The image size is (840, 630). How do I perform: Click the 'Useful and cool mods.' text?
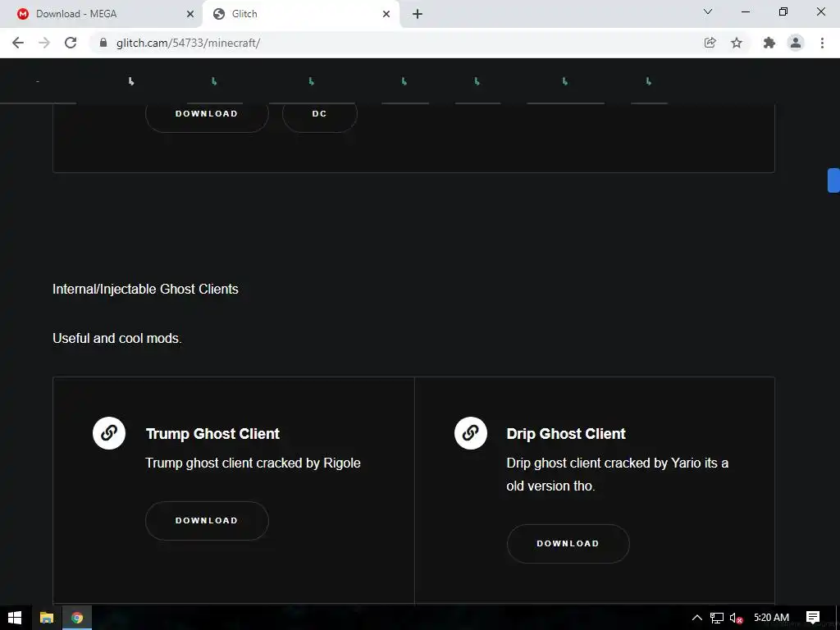117,339
